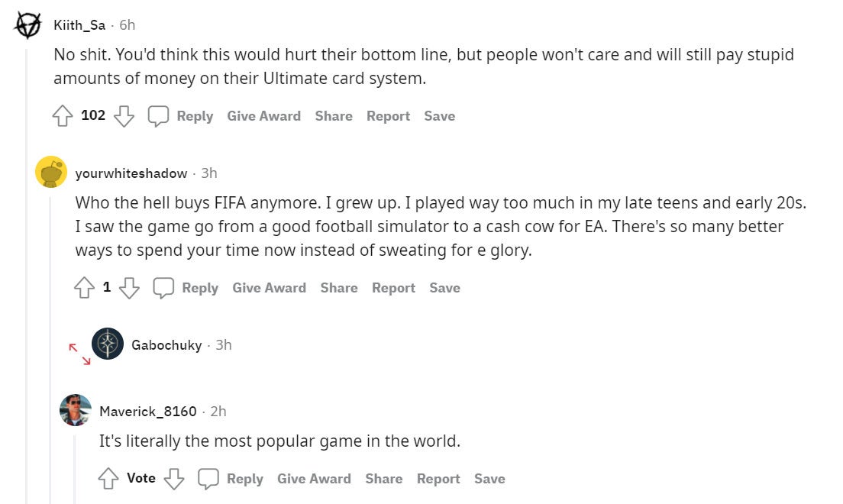Downvote Kiith_Sa's comment
Image resolution: width=843 pixels, height=504 pixels.
(124, 117)
